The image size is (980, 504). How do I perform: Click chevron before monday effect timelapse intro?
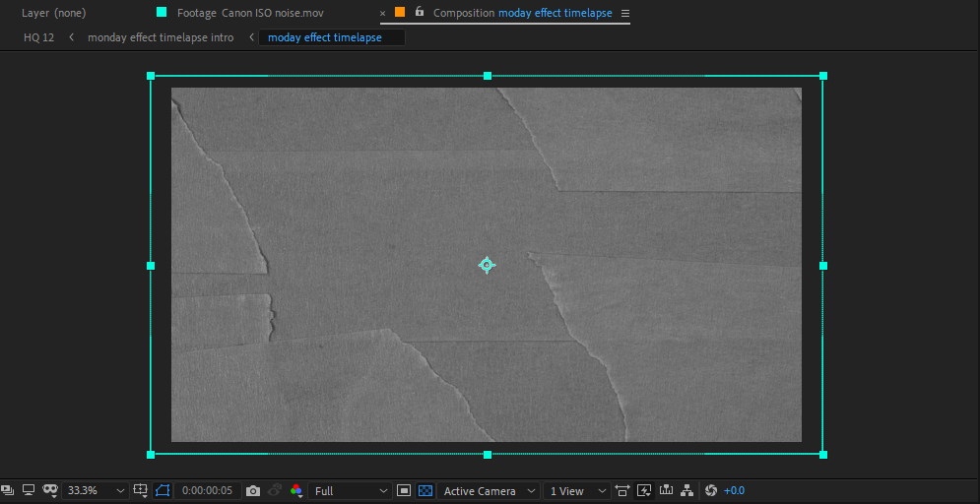(71, 37)
